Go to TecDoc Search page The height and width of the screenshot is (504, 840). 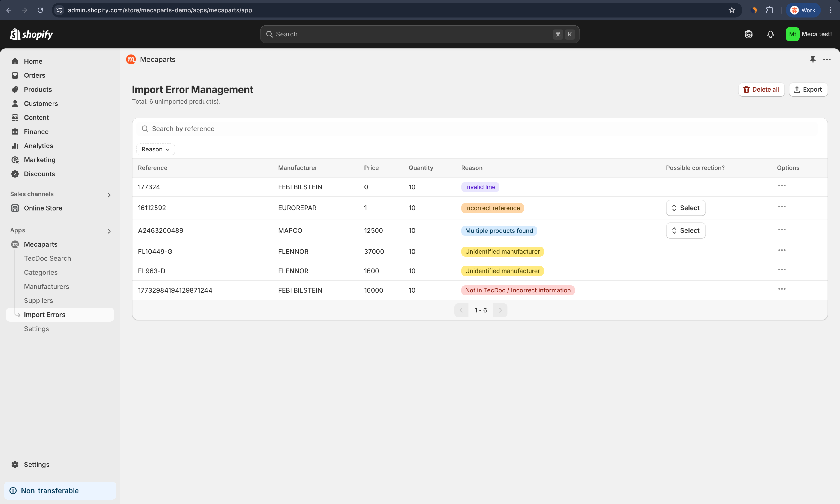pos(47,258)
